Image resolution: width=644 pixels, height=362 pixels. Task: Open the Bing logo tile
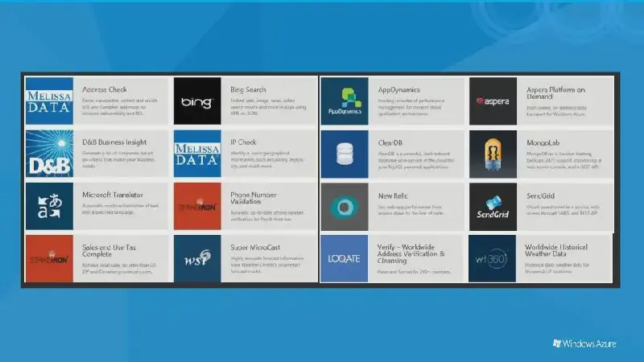197,101
